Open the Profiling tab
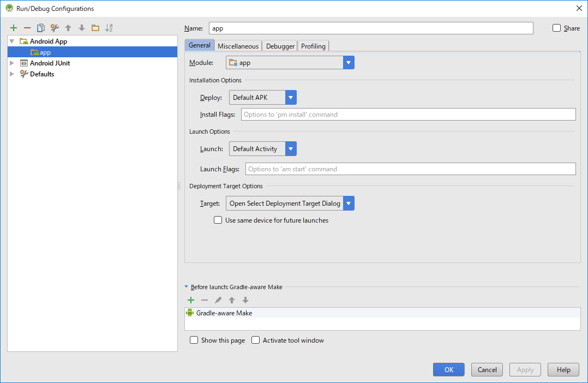The height and width of the screenshot is (383, 588). [313, 46]
